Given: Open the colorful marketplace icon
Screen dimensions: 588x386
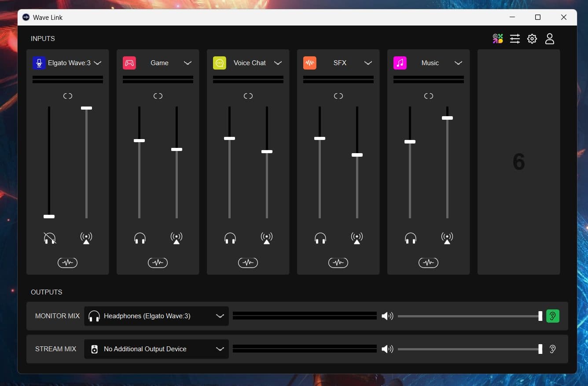Looking at the screenshot, I should (x=498, y=39).
